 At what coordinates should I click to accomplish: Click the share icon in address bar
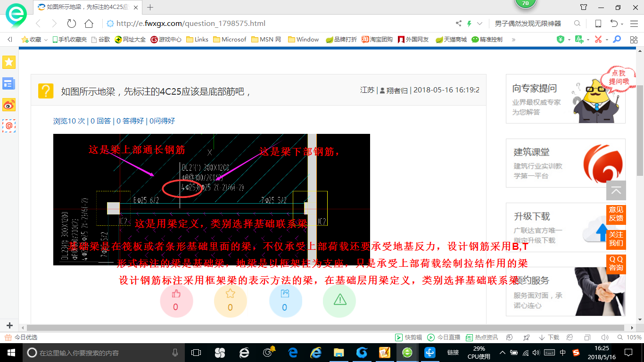(x=459, y=24)
